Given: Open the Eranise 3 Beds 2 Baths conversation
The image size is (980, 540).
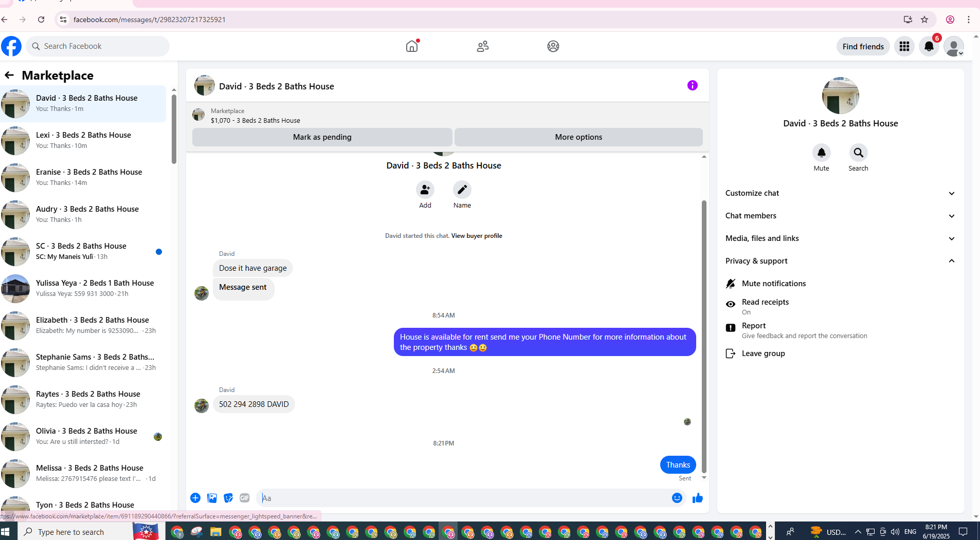Looking at the screenshot, I should 83,178.
